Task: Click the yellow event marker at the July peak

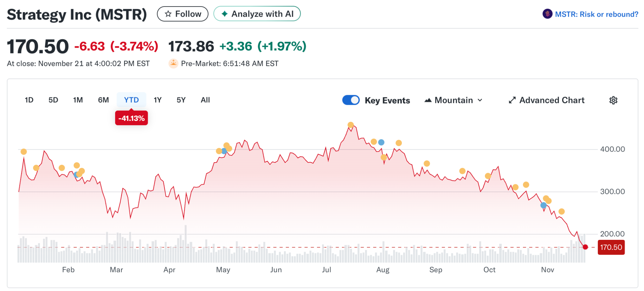Action: click(x=351, y=125)
